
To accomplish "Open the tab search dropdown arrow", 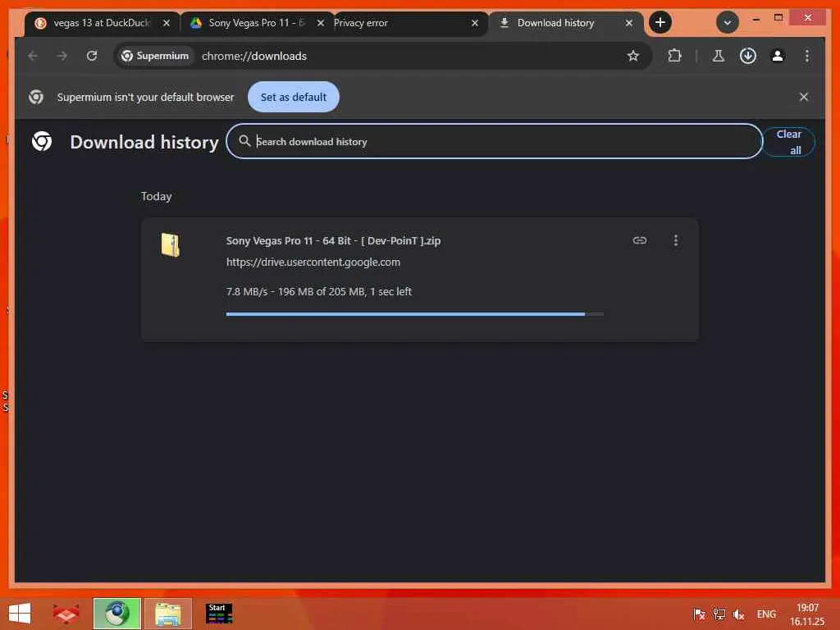I will [x=727, y=22].
